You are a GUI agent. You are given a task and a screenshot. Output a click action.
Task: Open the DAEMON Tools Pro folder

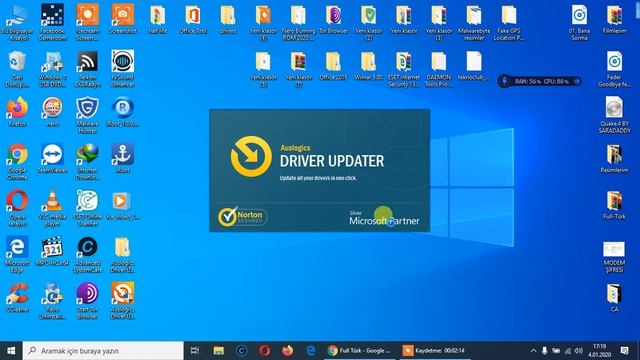click(x=439, y=69)
